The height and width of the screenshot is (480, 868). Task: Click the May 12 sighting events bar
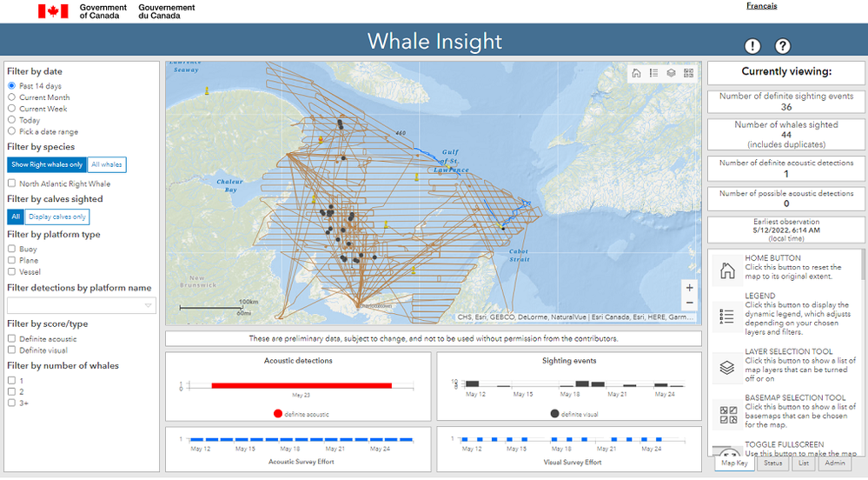472,383
